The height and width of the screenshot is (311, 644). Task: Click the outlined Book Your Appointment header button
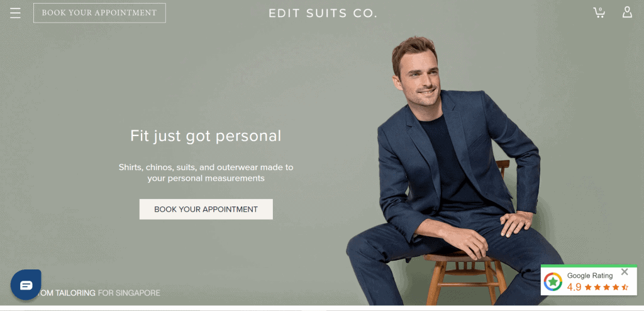99,13
